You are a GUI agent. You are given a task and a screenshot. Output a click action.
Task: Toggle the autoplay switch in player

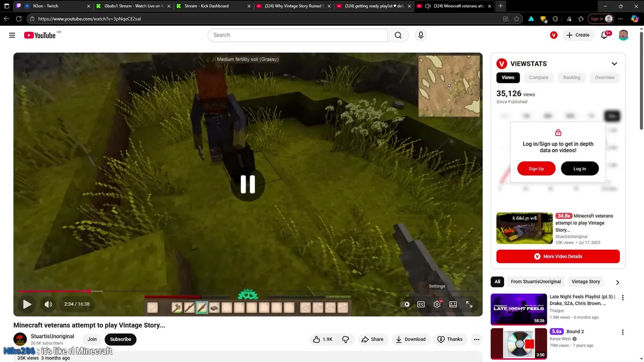[405, 304]
